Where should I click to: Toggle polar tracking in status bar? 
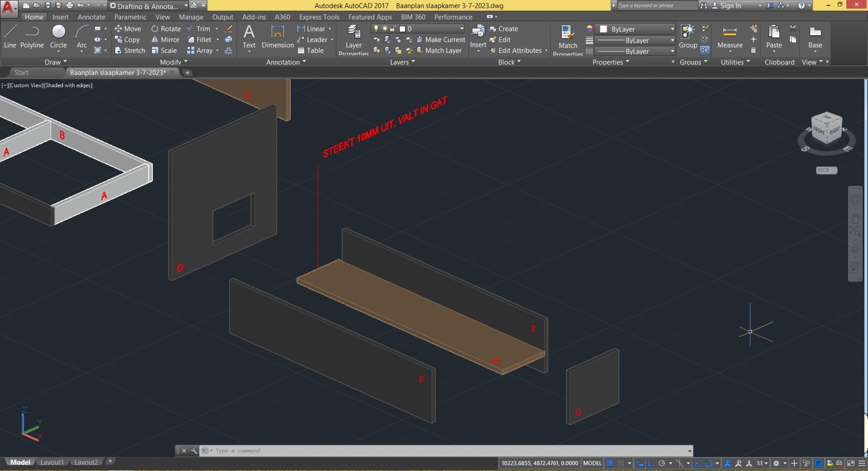coord(662,463)
